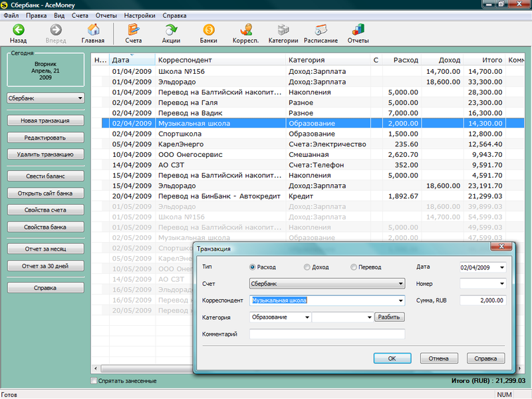The height and width of the screenshot is (399, 532).
Task: Open the Расписание schedule icon
Action: pyautogui.click(x=321, y=30)
